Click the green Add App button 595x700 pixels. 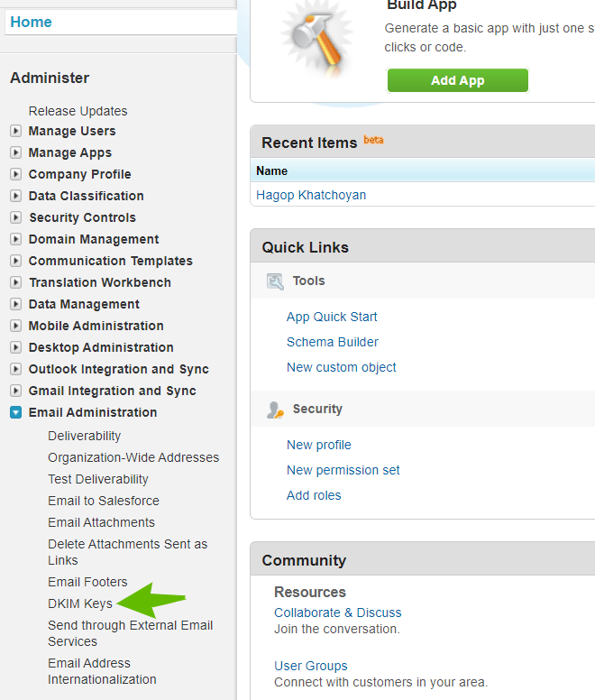coord(458,80)
